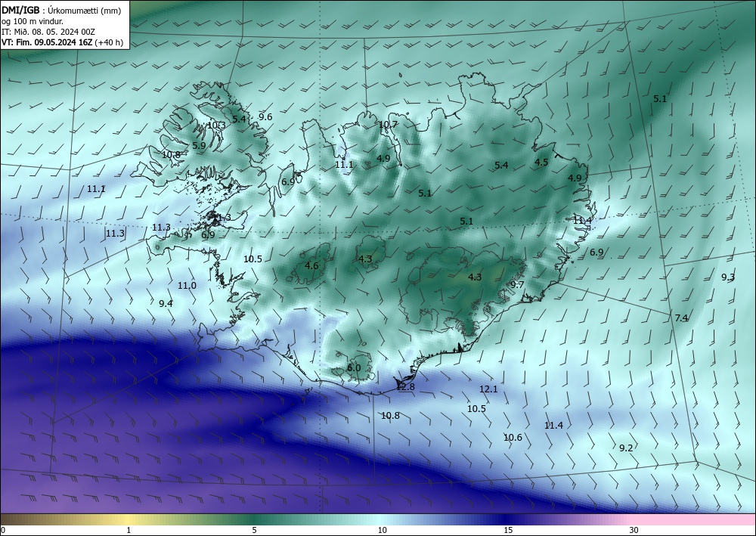Click the 10.3 value in the Westfjords
756x536 pixels.
[x=216, y=125]
